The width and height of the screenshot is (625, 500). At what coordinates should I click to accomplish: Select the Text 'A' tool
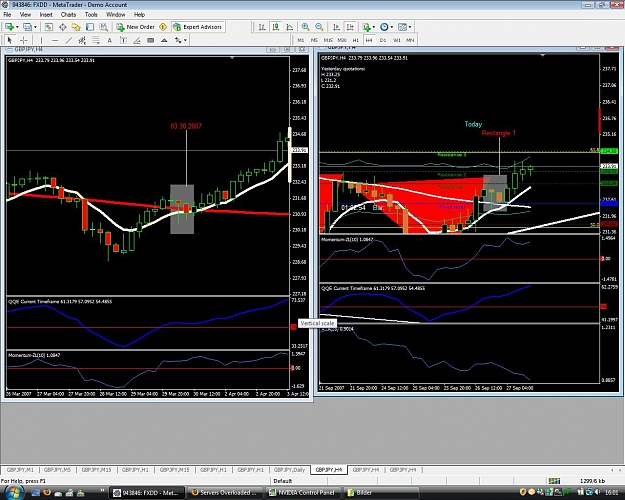110,40
